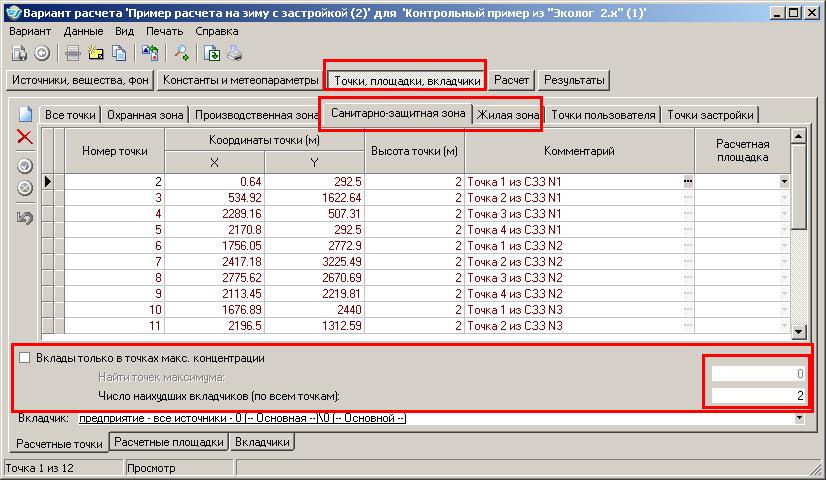Click the undo arrow icon in the side toolbar
Image resolution: width=826 pixels, height=480 pixels.
pyautogui.click(x=25, y=217)
